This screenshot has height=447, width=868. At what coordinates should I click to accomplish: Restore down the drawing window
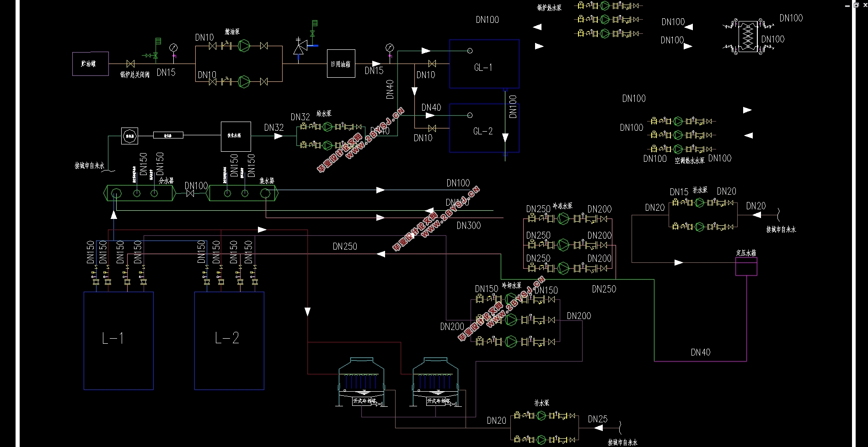pos(856,5)
